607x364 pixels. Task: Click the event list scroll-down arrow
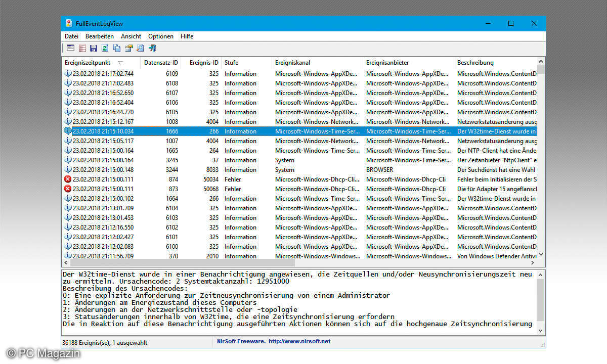coord(541,255)
